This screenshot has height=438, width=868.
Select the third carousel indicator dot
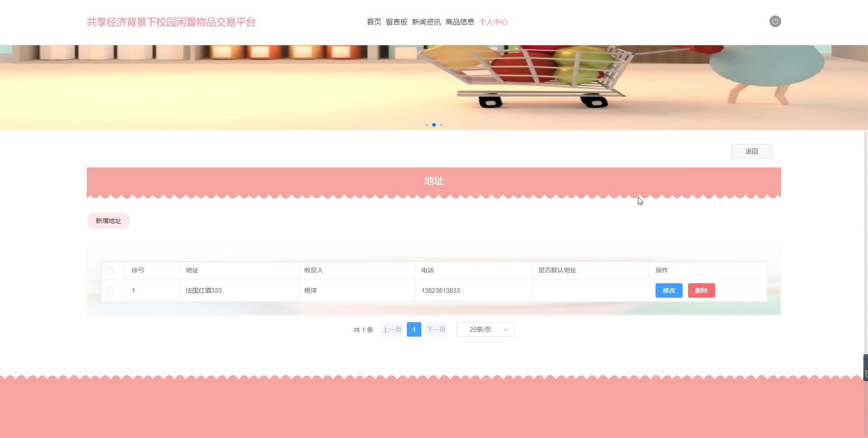(x=441, y=125)
